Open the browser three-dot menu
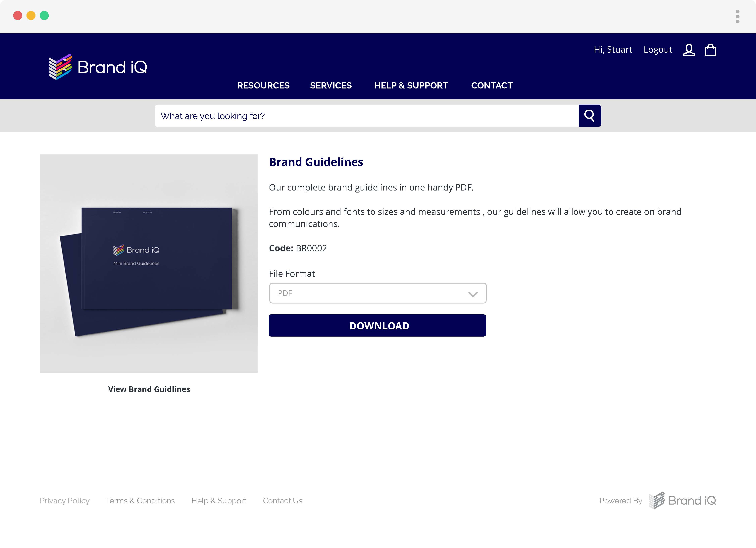This screenshot has height=548, width=756. coord(737,17)
